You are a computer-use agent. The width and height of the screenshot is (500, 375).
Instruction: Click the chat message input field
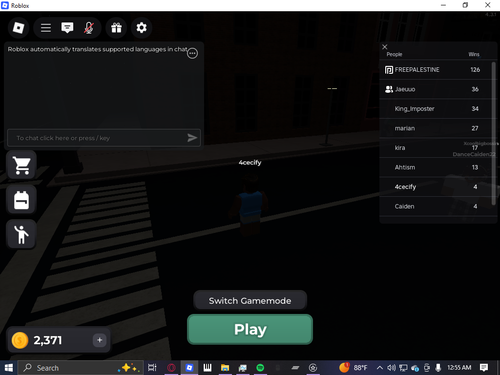click(x=104, y=138)
